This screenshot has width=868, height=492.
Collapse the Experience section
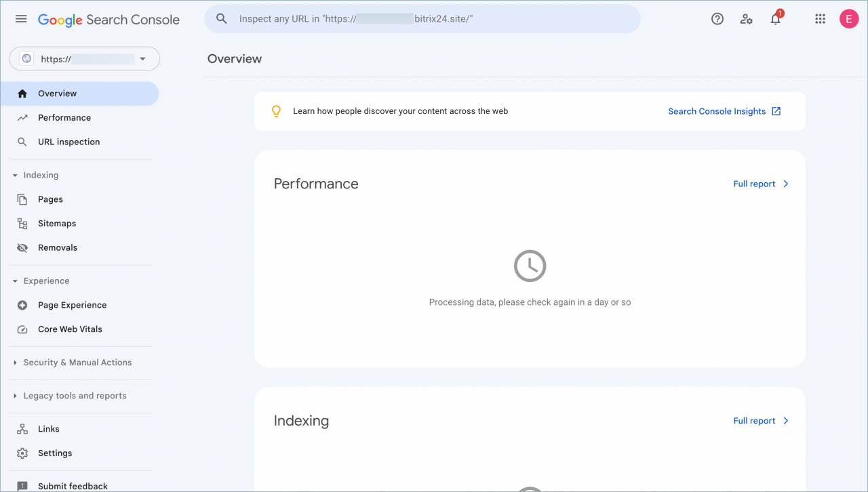[x=46, y=281]
